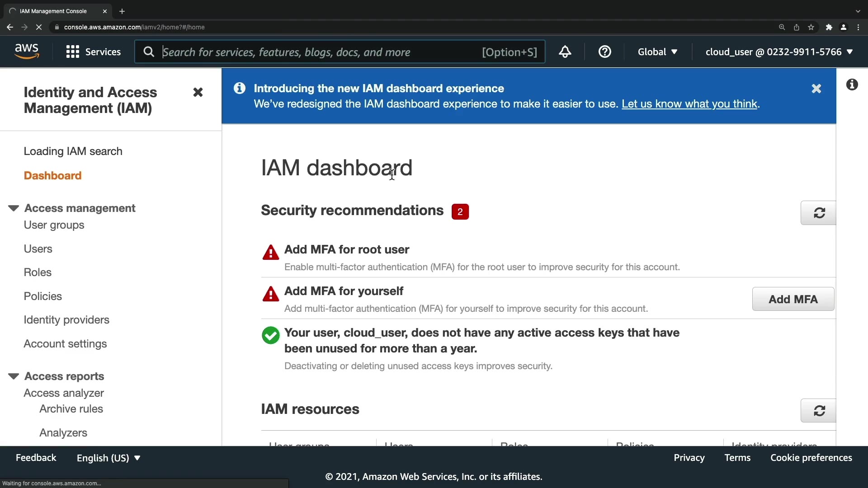Open the 'Let us know what you think' link

(689, 104)
